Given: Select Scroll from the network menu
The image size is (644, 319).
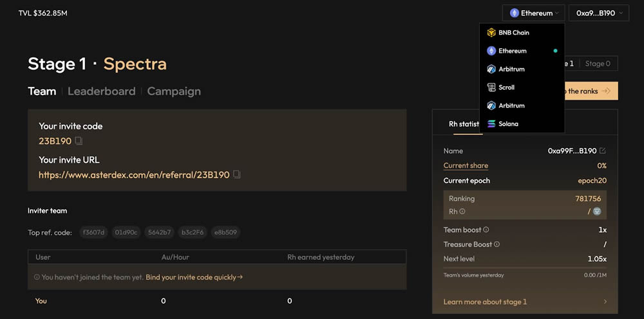Looking at the screenshot, I should click(x=506, y=87).
